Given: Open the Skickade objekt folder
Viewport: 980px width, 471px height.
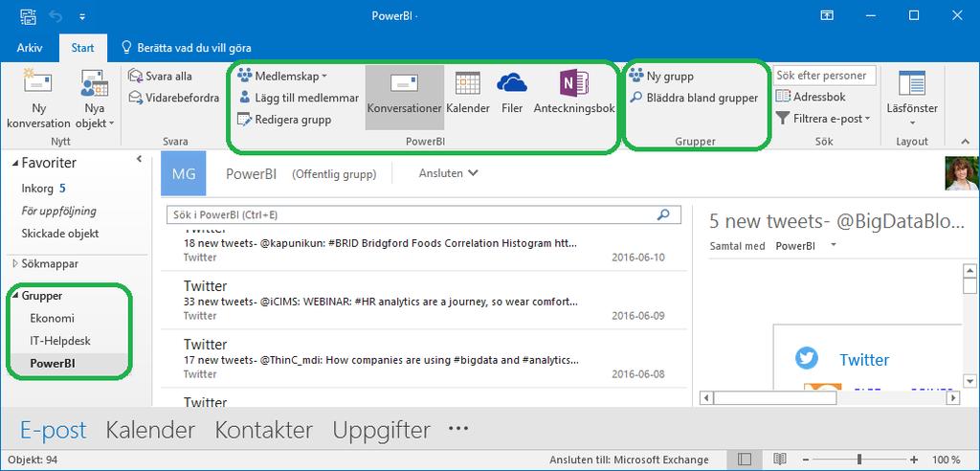Looking at the screenshot, I should point(60,234).
